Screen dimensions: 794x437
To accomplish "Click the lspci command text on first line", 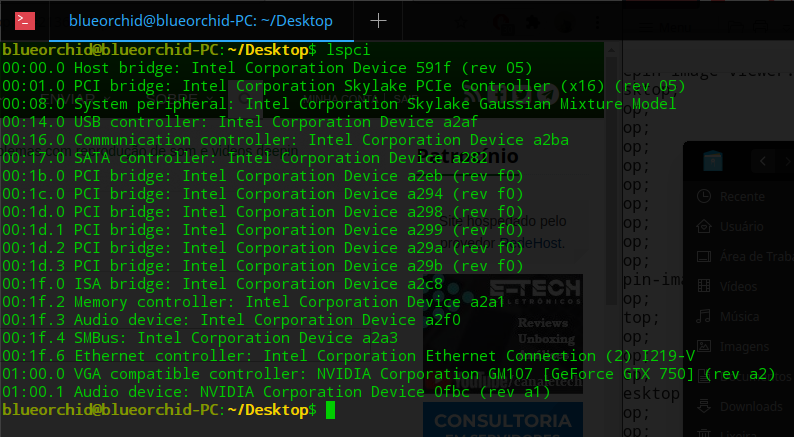I will [x=348, y=50].
